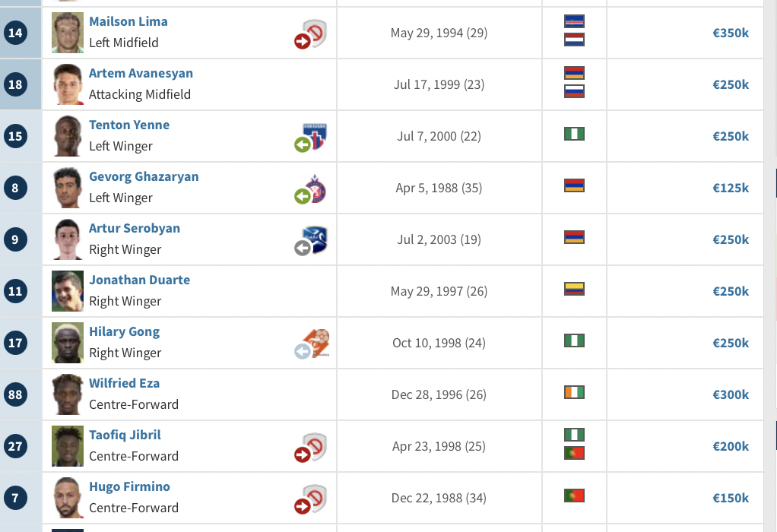Open Artem Avanesyan's player profile link
The height and width of the screenshot is (532, 777).
141,74
